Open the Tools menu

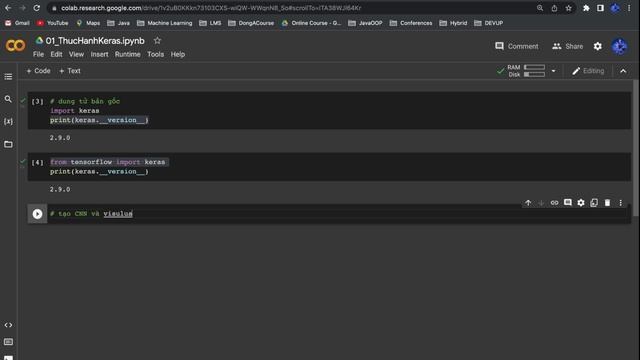[156, 54]
